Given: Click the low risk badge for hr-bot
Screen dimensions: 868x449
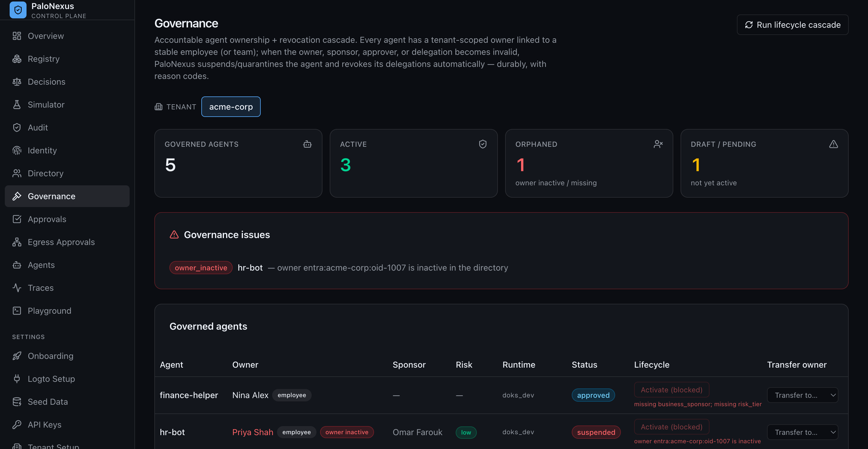Looking at the screenshot, I should pos(466,432).
